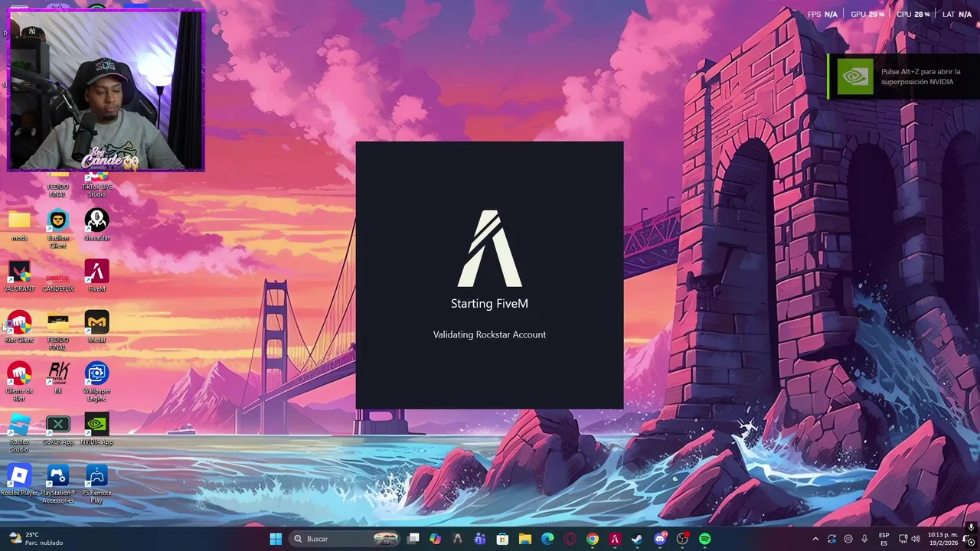
Task: Switch to Google Chrome in taskbar
Action: point(593,539)
